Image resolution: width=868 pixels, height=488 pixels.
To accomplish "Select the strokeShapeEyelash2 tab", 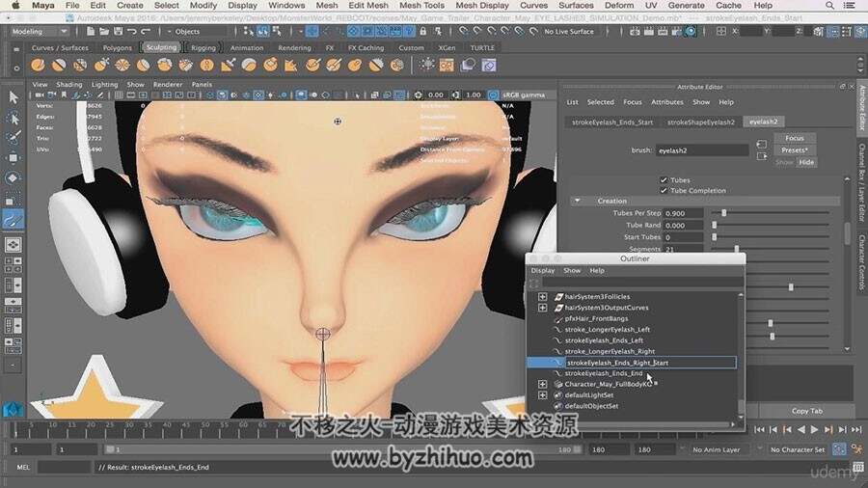I will click(x=701, y=122).
